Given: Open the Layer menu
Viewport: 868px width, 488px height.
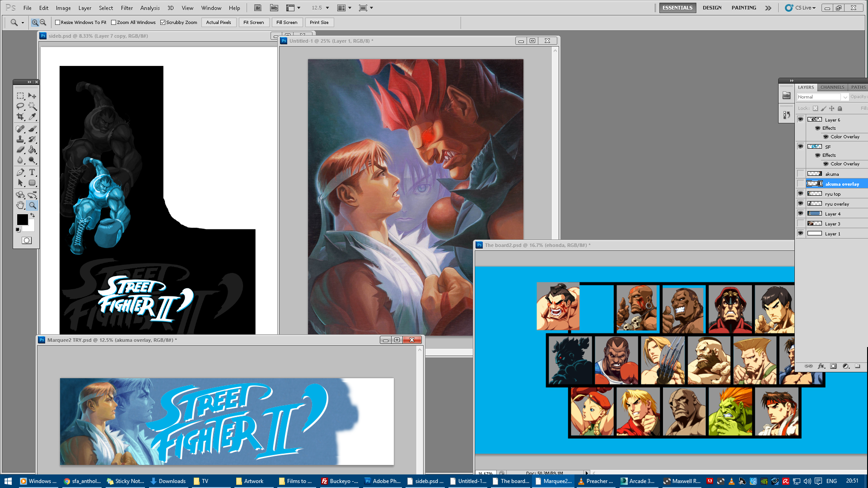Looking at the screenshot, I should click(85, 8).
